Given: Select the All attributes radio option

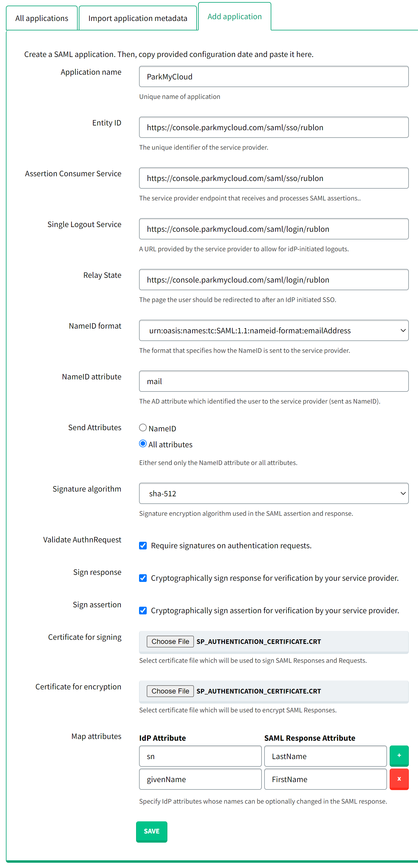Looking at the screenshot, I should tap(143, 444).
